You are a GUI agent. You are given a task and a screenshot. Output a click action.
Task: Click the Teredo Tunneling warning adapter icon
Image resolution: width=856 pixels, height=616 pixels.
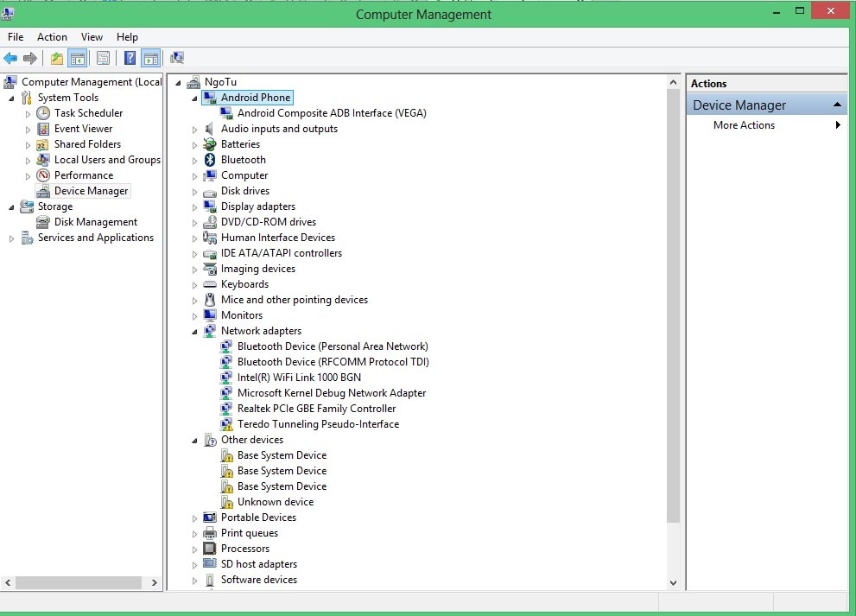click(x=226, y=424)
